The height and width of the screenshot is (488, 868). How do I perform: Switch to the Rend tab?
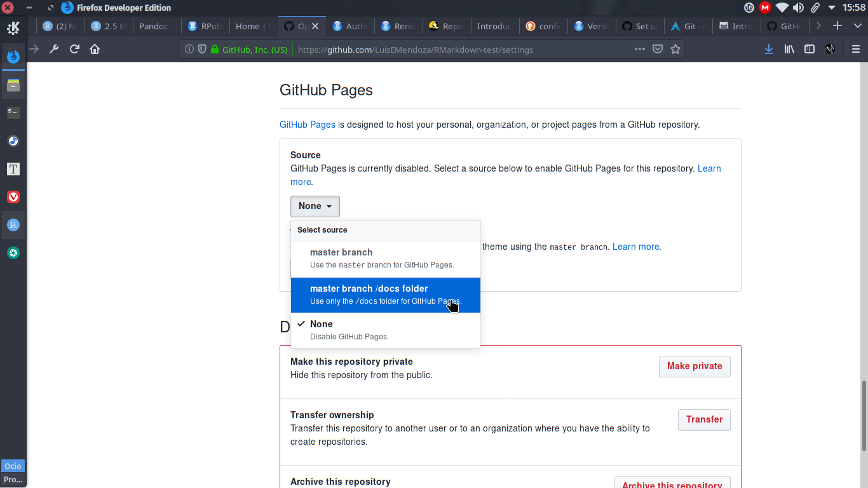(x=398, y=26)
